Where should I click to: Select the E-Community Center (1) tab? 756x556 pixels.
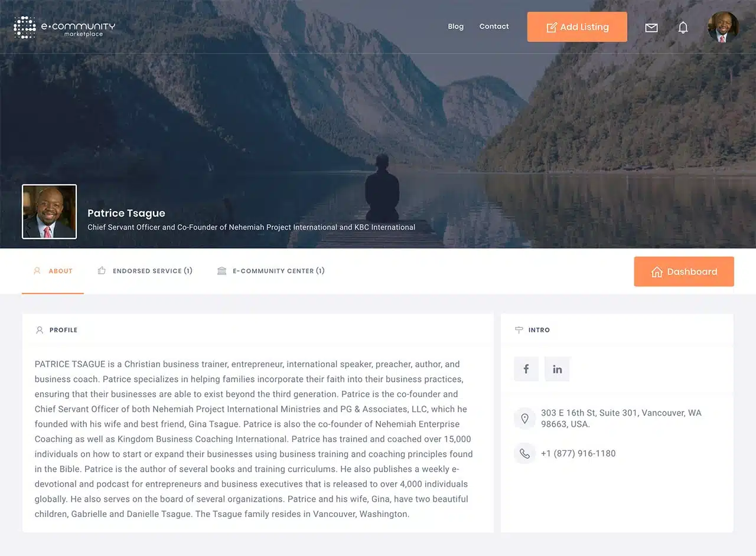271,271
